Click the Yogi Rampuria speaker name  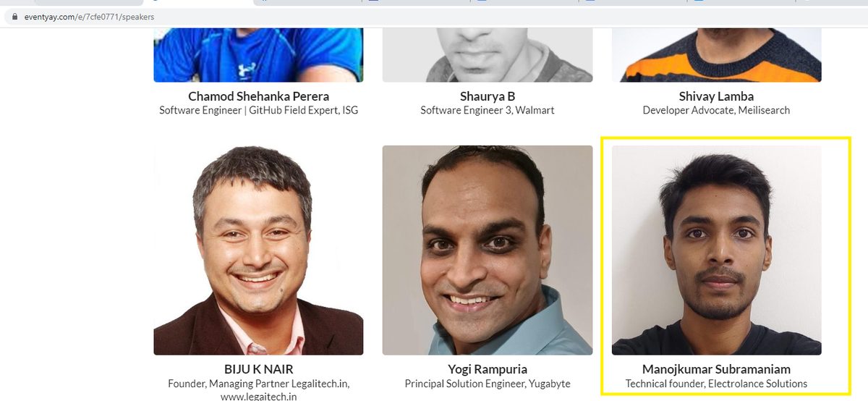click(488, 369)
